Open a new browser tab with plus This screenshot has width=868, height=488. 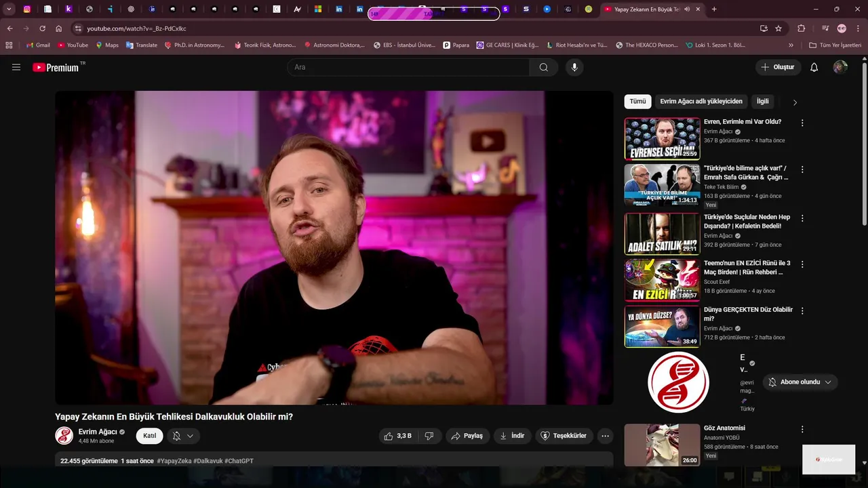714,9
